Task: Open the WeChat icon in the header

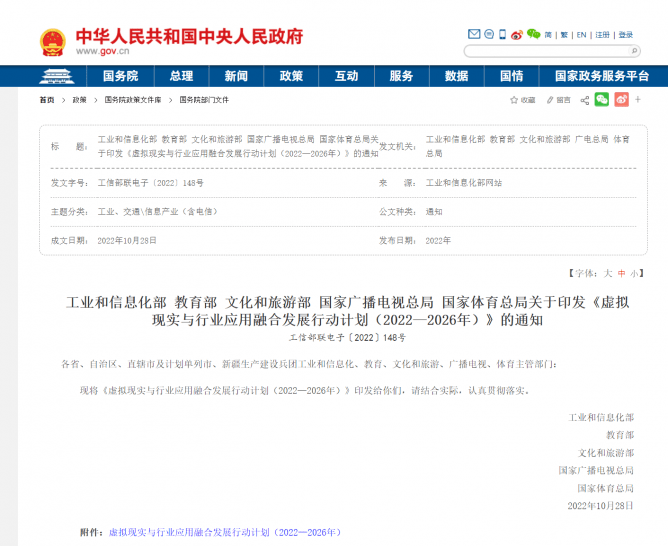Action: pos(533,34)
